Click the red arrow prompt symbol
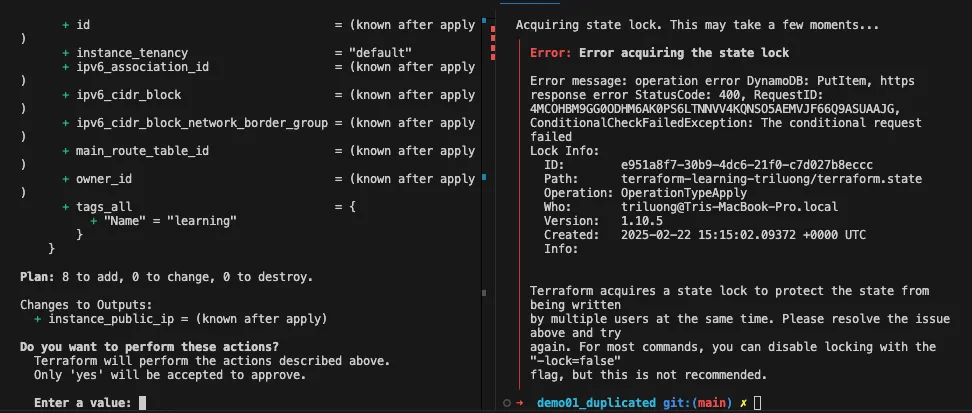972x413 pixels. pos(519,403)
